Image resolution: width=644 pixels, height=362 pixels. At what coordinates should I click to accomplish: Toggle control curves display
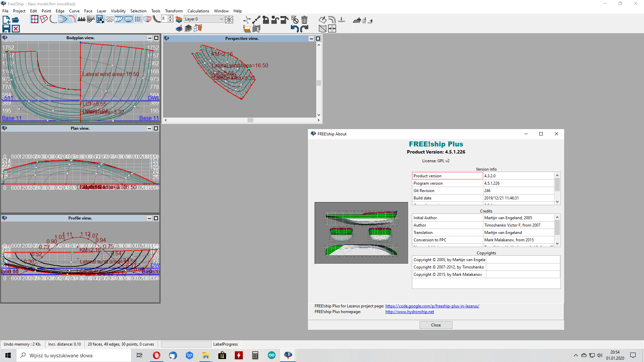click(x=53, y=19)
